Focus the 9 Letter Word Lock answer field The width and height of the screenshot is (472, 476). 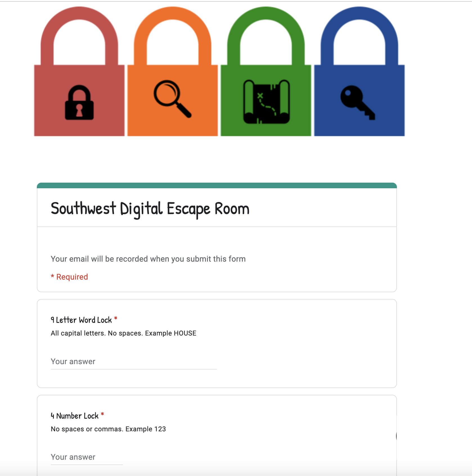134,362
